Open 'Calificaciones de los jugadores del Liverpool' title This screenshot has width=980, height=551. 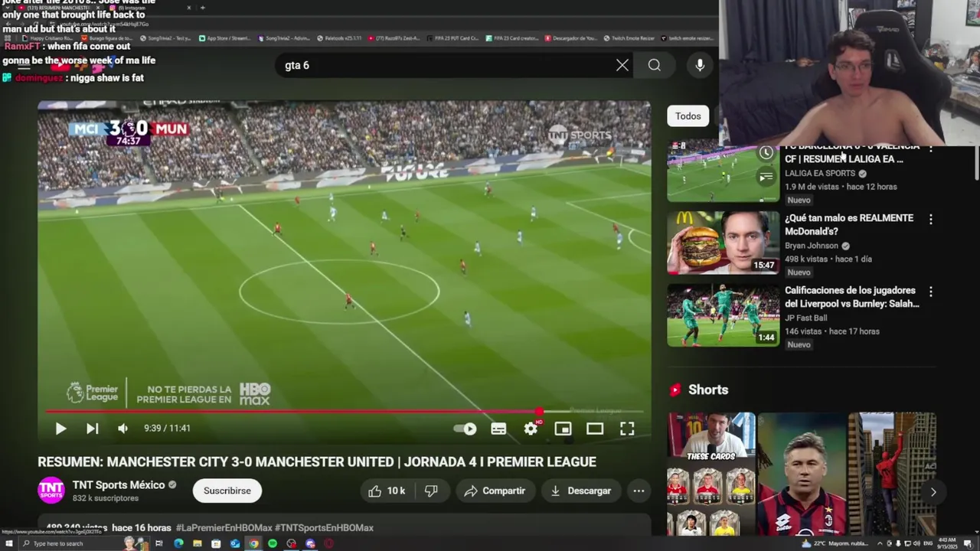(851, 297)
